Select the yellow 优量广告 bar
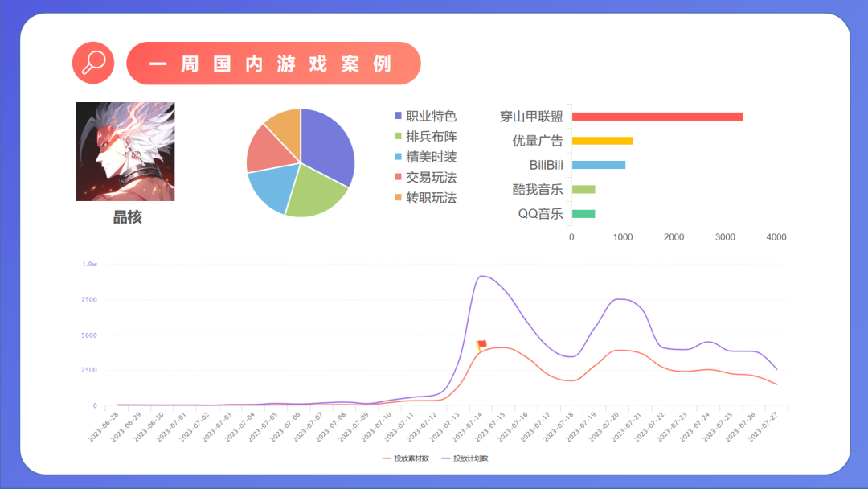Image resolution: width=868 pixels, height=489 pixels. pyautogui.click(x=601, y=140)
